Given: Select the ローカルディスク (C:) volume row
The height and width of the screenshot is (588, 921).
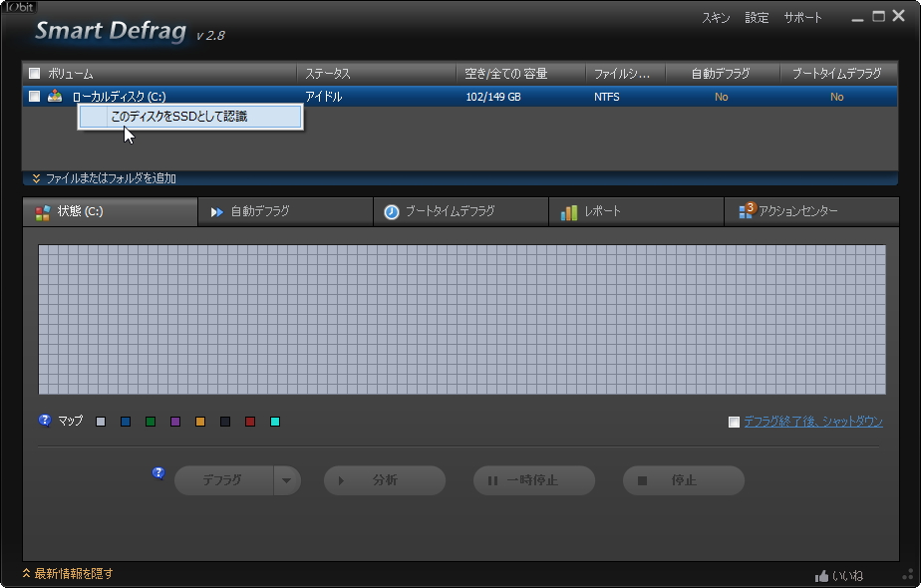Looking at the screenshot, I should pos(460,97).
